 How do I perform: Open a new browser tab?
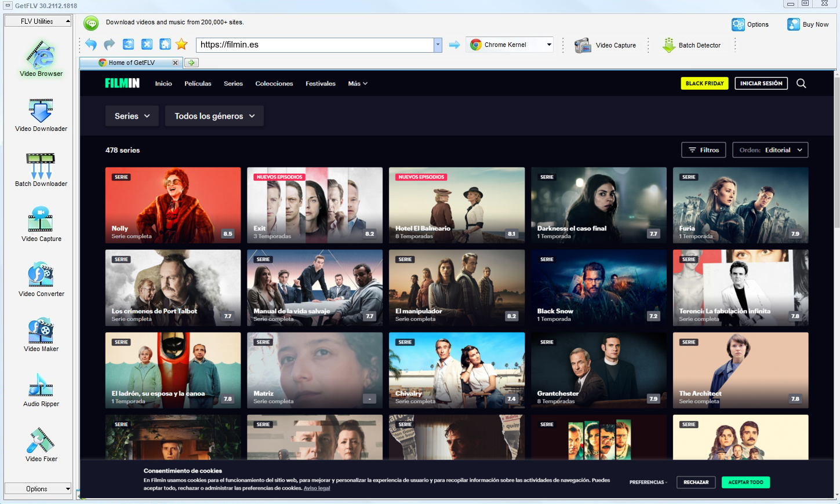tap(191, 63)
